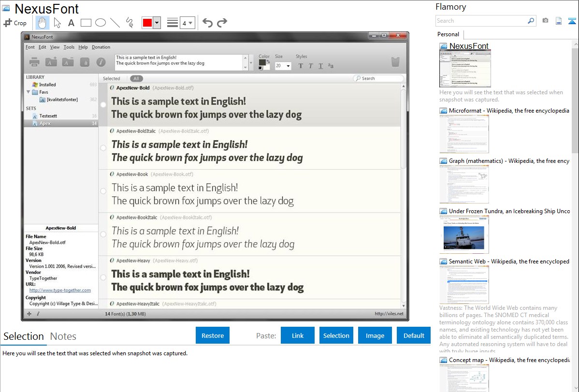This screenshot has width=579, height=392.
Task: Activate the hand pan tool
Action: [42, 23]
